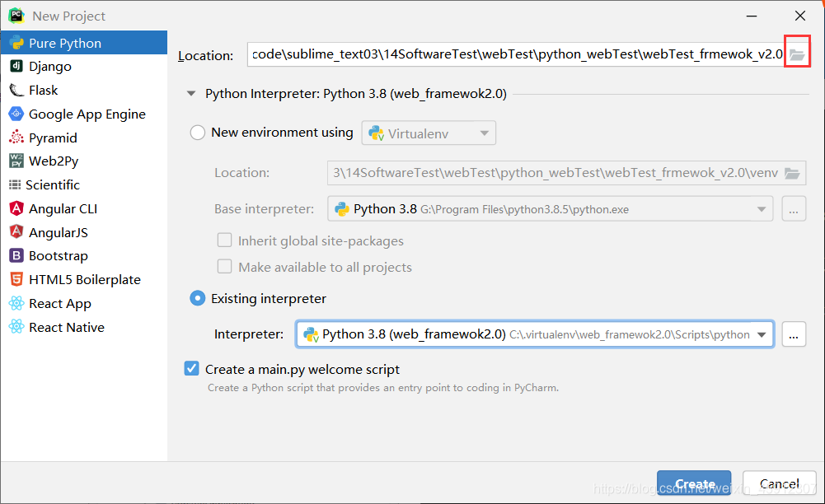Select the Pure Python project type
The height and width of the screenshot is (504, 825).
[x=84, y=43]
